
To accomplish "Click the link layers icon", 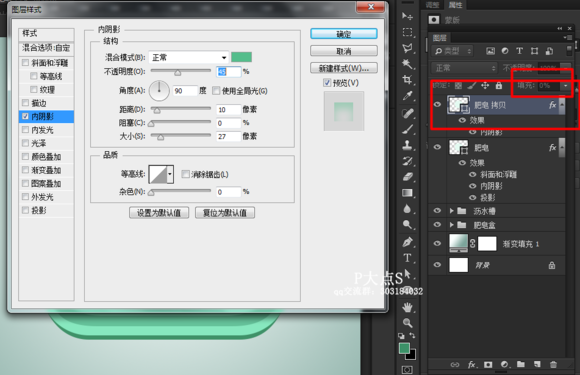I will click(455, 365).
